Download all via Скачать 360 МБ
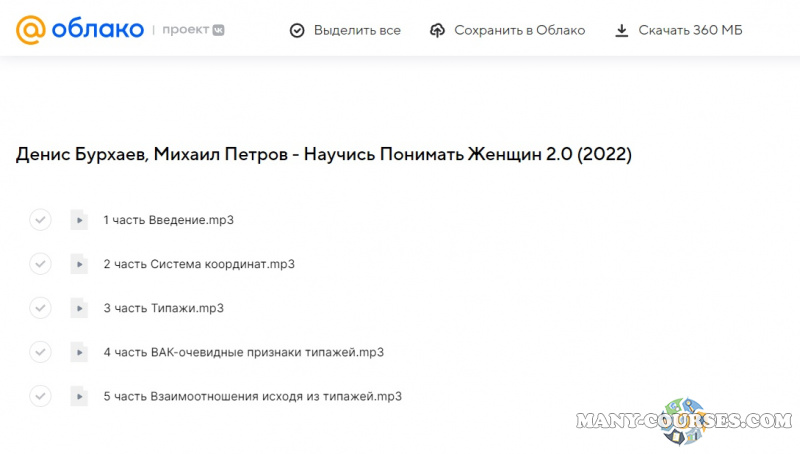The height and width of the screenshot is (454, 800). click(x=677, y=30)
